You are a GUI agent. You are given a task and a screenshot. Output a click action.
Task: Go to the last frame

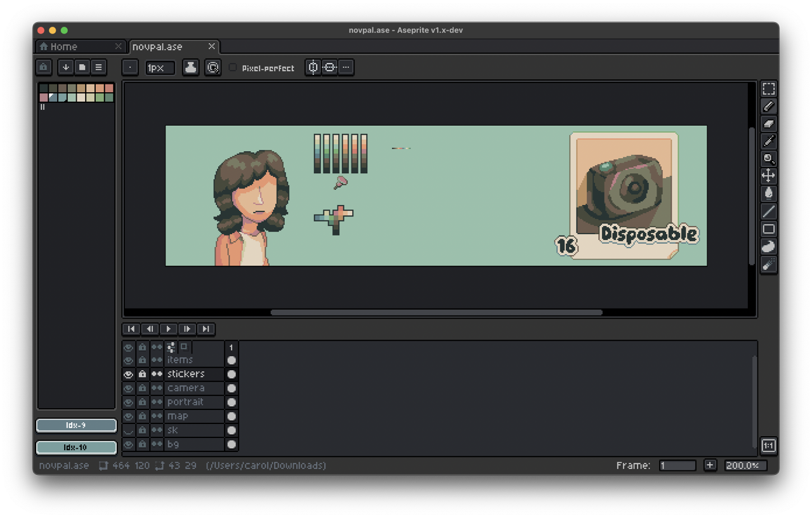(x=206, y=329)
